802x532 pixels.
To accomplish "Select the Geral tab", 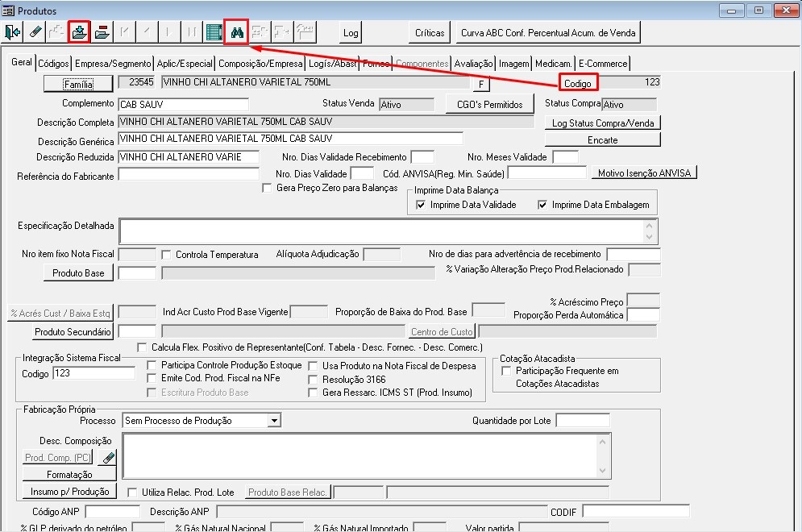I will click(22, 62).
